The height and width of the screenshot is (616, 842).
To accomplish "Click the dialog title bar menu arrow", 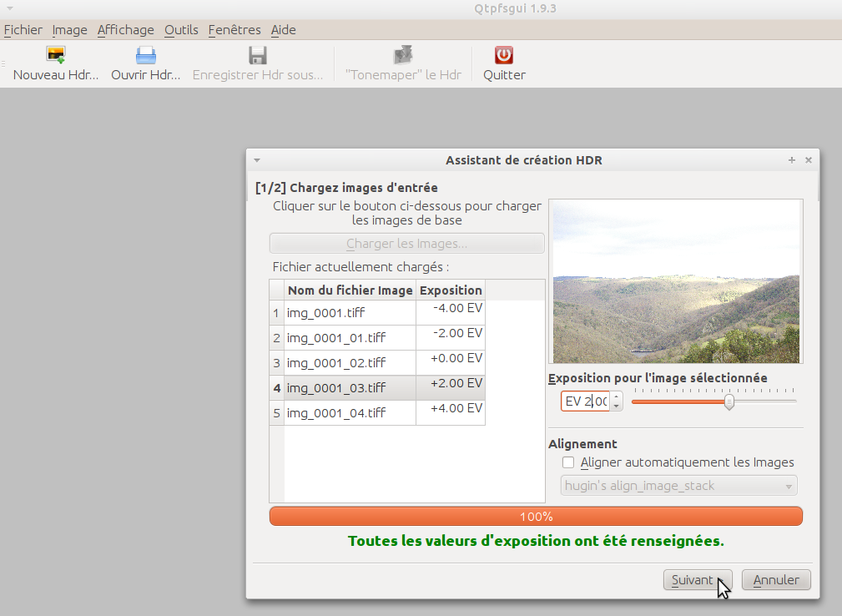I will (x=257, y=160).
